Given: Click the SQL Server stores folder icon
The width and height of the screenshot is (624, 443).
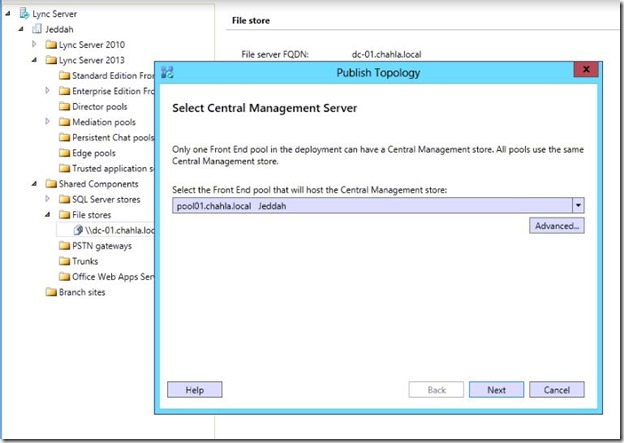Looking at the screenshot, I should click(x=64, y=199).
